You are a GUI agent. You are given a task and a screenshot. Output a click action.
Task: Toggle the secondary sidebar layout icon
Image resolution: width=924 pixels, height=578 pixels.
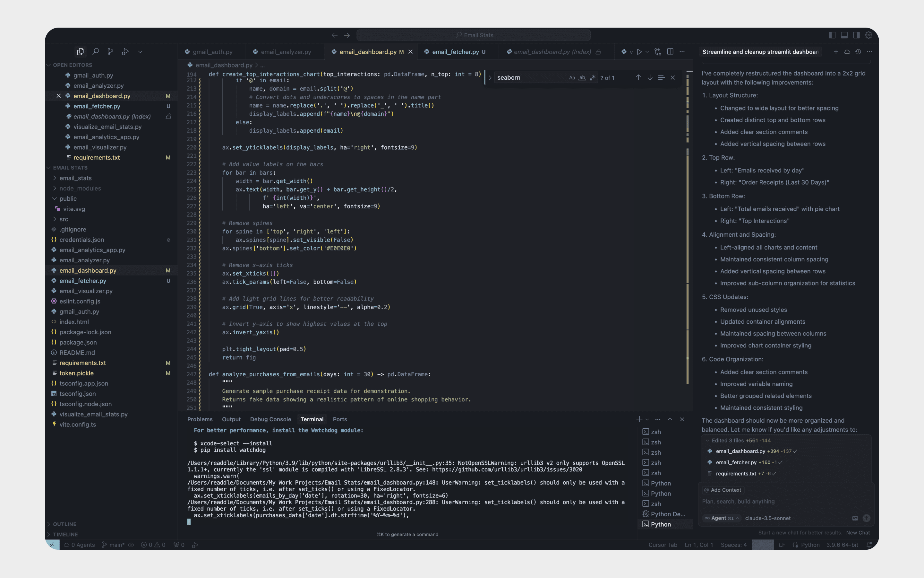(x=856, y=35)
